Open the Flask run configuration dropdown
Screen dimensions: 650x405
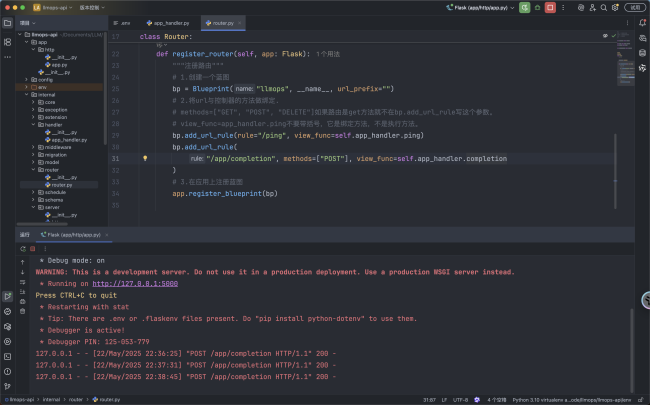point(478,7)
